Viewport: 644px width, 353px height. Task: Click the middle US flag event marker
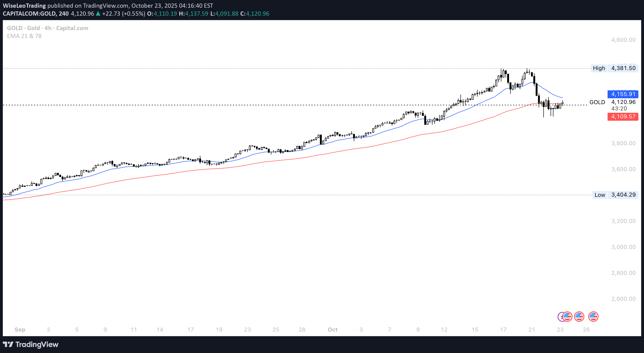[x=579, y=317]
